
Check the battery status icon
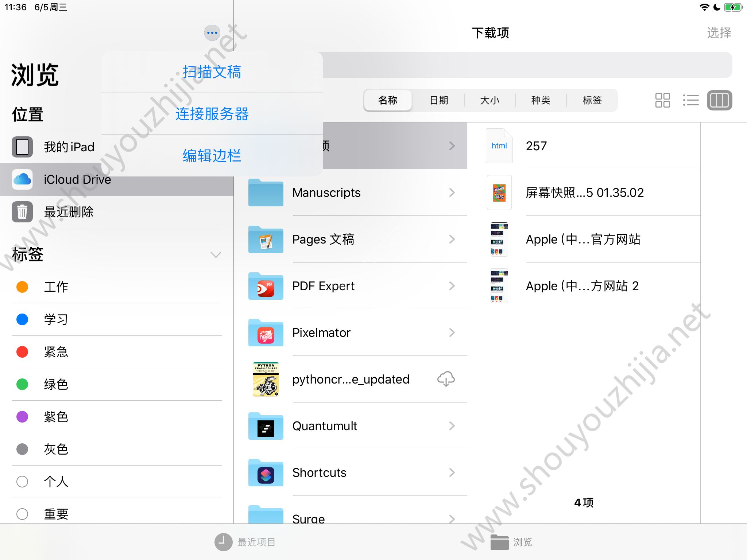click(x=733, y=7)
